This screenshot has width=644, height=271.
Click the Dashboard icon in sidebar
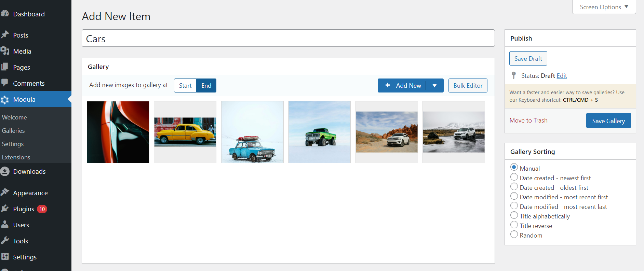click(x=5, y=14)
